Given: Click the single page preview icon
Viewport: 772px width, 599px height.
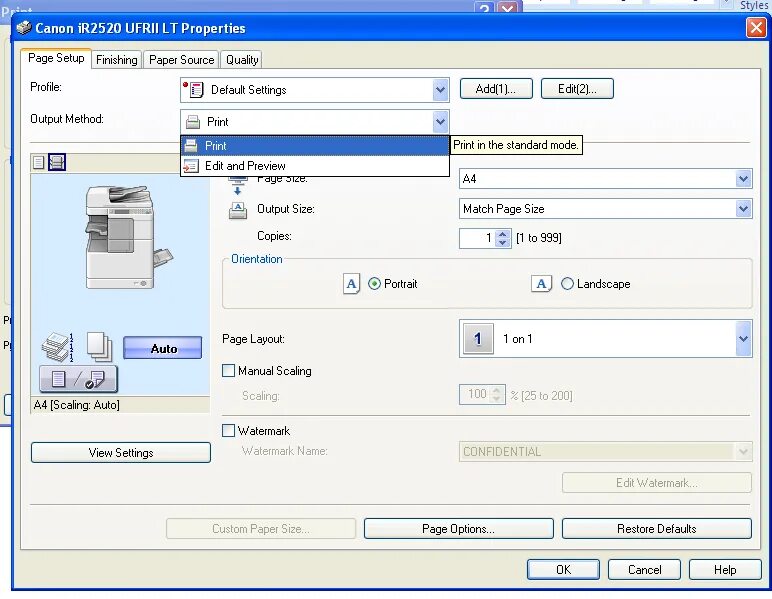Looking at the screenshot, I should pos(38,162).
